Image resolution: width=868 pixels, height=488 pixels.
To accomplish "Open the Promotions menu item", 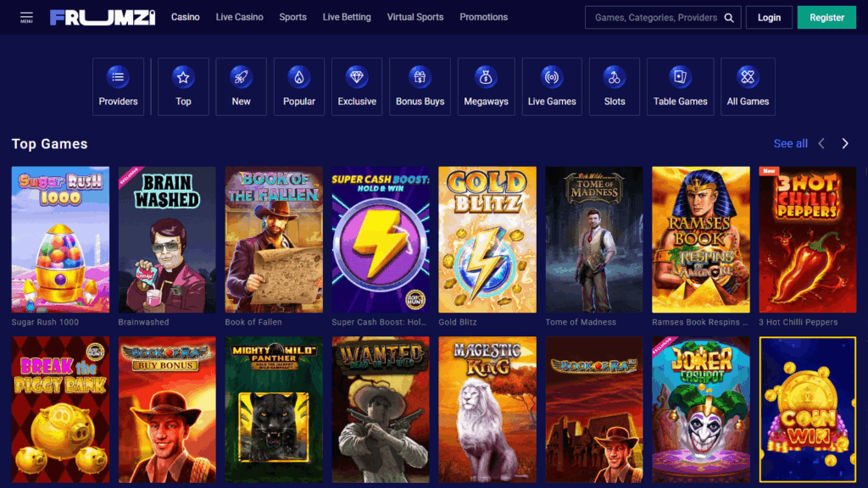I will pyautogui.click(x=483, y=17).
